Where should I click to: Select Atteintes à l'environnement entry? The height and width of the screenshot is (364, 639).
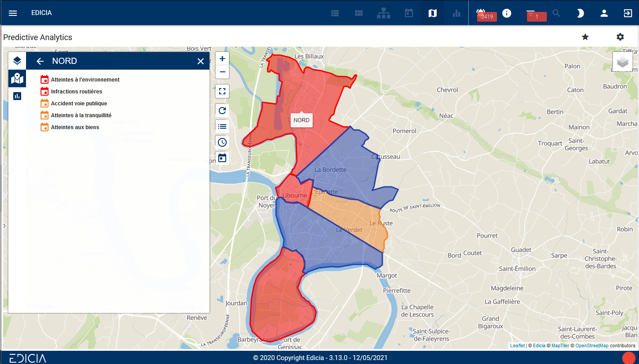[x=85, y=80]
